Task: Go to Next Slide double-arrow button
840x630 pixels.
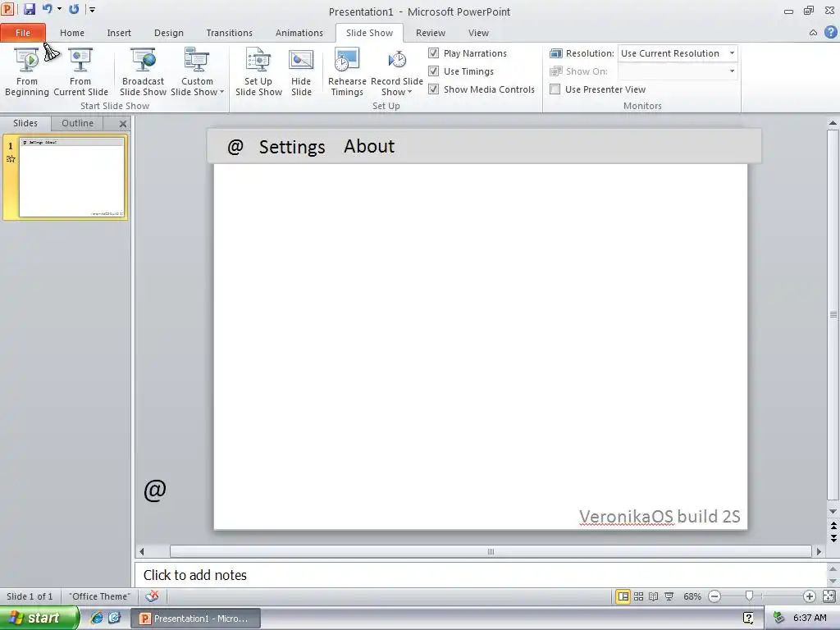Action: (x=833, y=537)
